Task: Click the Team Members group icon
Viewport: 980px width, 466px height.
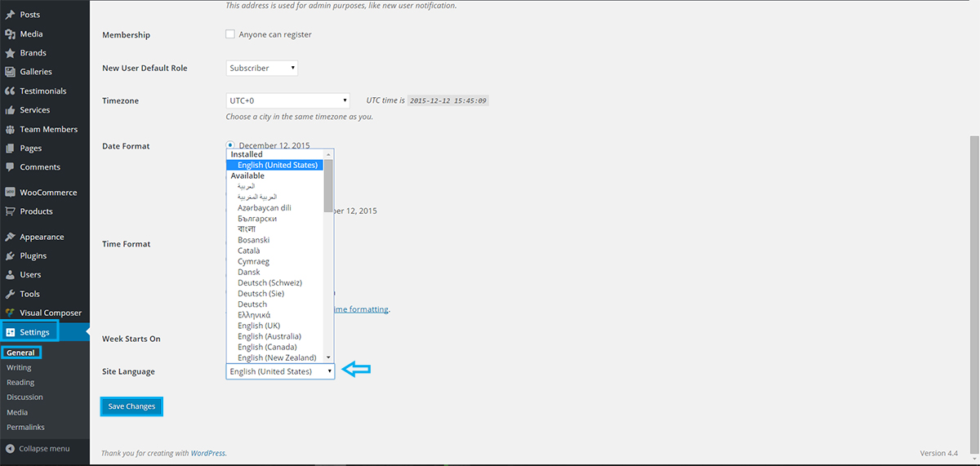Action: pos(10,129)
